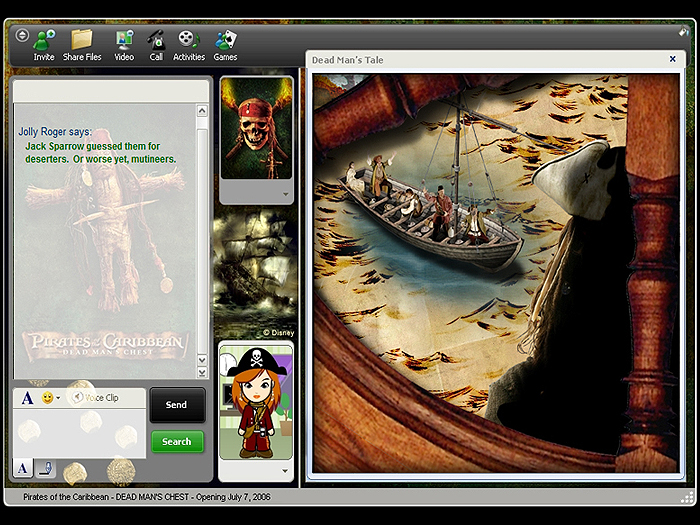Click the pirate girl avatar picture
The width and height of the screenshot is (700, 525).
point(256,402)
